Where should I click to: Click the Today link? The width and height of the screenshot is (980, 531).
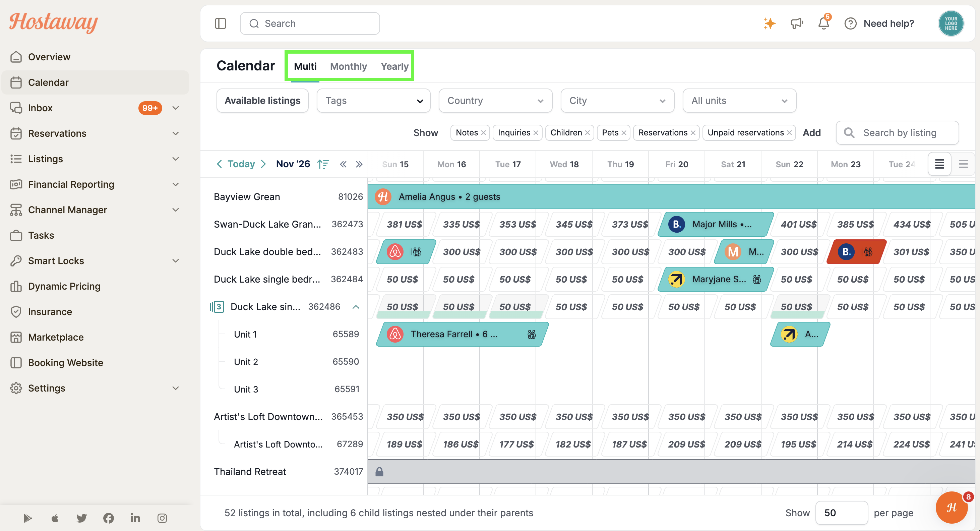241,164
